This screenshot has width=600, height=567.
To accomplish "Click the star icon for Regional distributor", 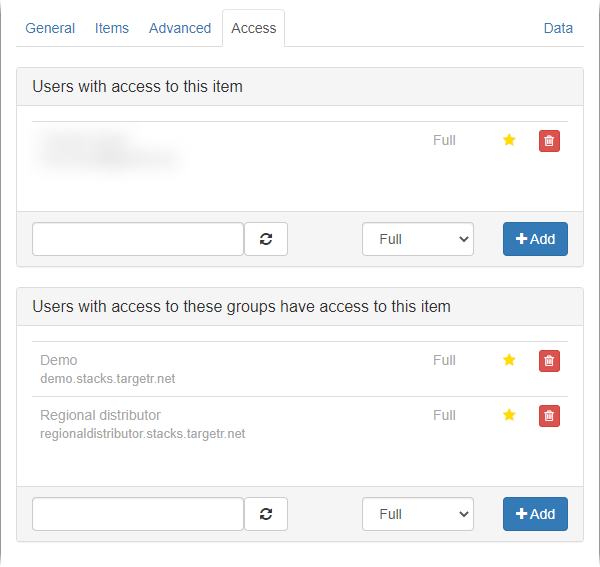I will 509,415.
